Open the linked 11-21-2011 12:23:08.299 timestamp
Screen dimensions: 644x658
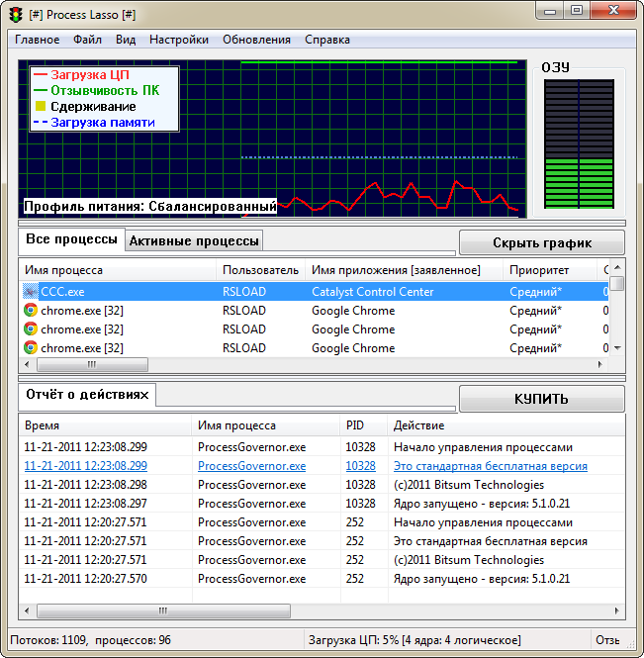point(86,466)
